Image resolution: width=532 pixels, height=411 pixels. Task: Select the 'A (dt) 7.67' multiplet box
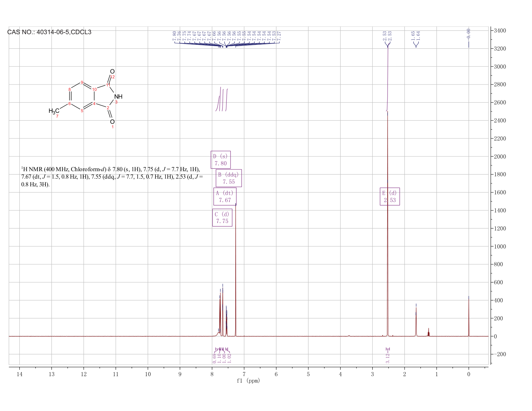click(225, 197)
